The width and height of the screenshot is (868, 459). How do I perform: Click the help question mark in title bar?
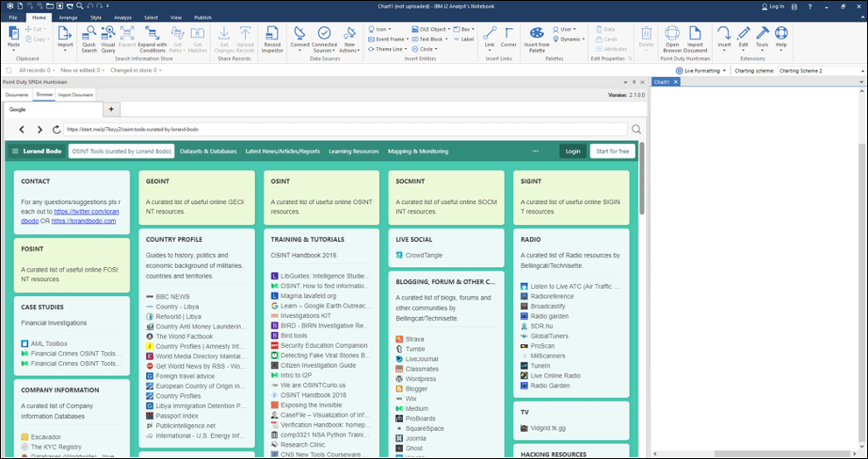pyautogui.click(x=809, y=7)
